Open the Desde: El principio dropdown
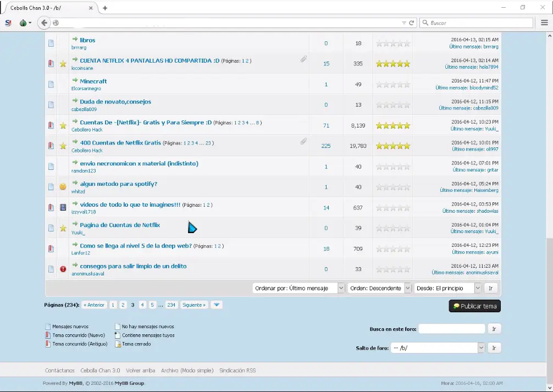Screen dimensions: 553x392 [x=447, y=288]
